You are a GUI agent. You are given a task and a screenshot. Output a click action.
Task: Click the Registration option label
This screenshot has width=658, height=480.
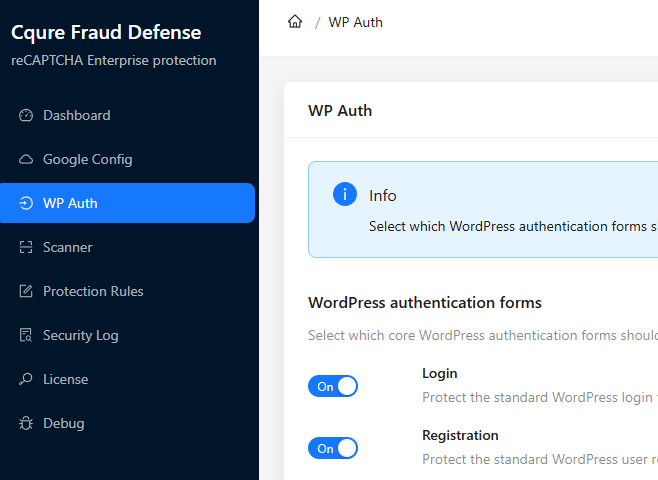pos(460,435)
